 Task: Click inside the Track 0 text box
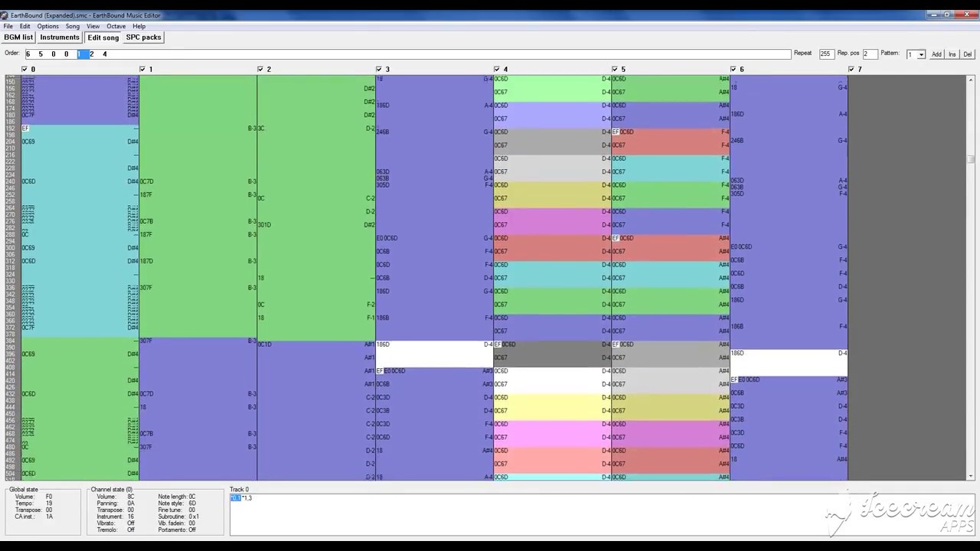click(602, 514)
